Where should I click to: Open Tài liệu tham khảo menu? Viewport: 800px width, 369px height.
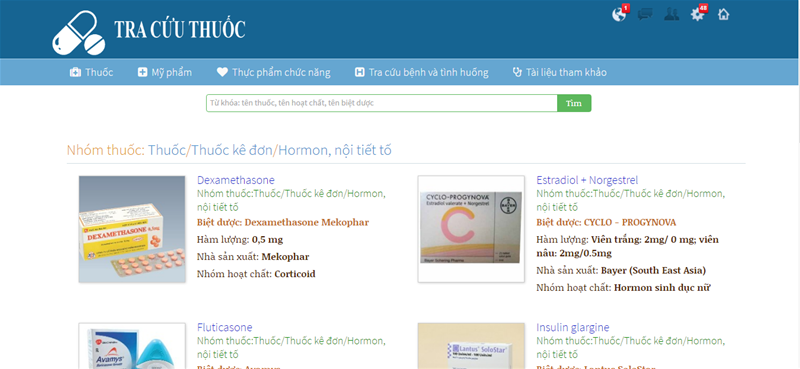pos(560,72)
